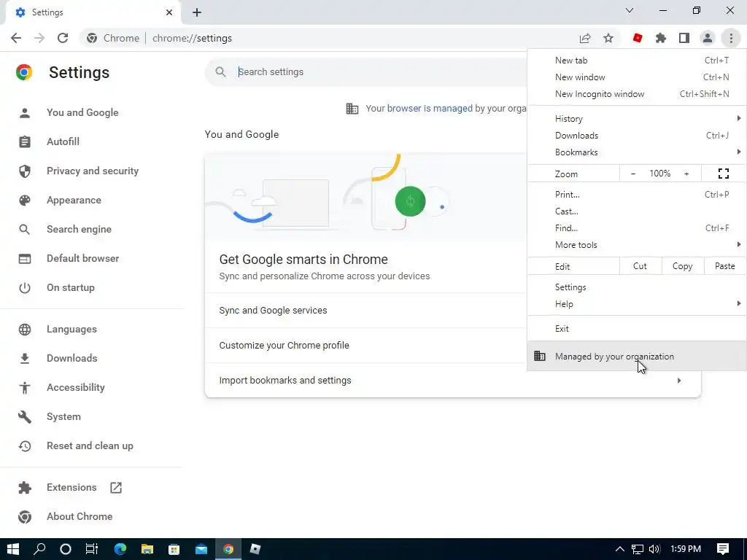The image size is (747, 560).
Task: Click Copy in the Edit row
Action: pos(683,266)
